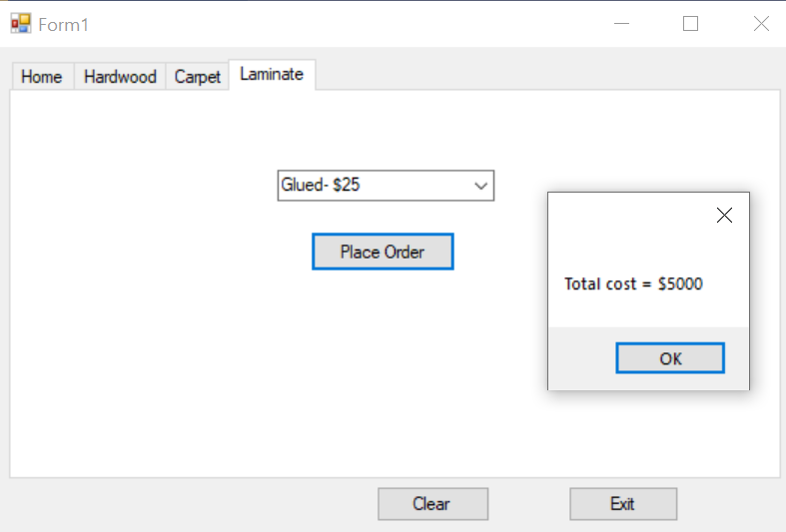Go to the Carpet tab
This screenshot has width=786, height=532.
click(x=197, y=77)
